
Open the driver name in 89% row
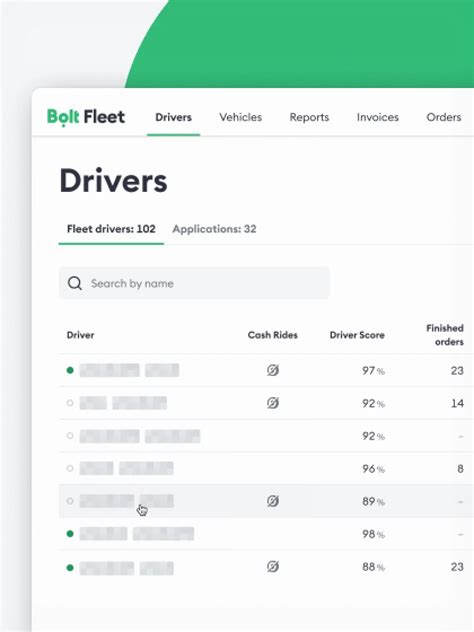point(127,501)
